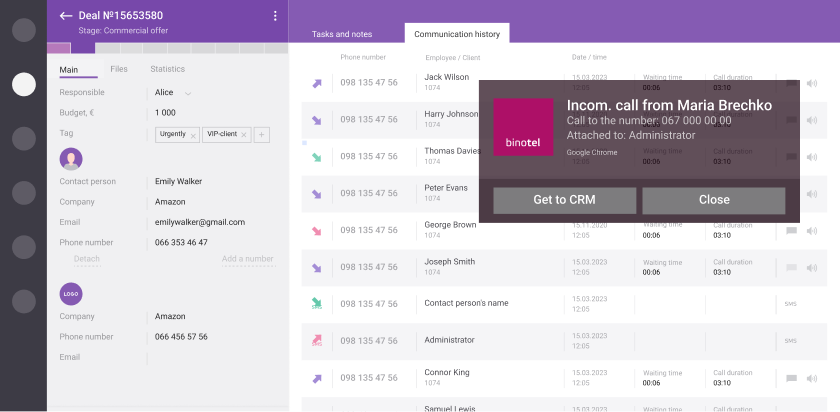The width and height of the screenshot is (840, 412).
Task: Open the comment icon for Joseph Smith's call
Action: (791, 267)
